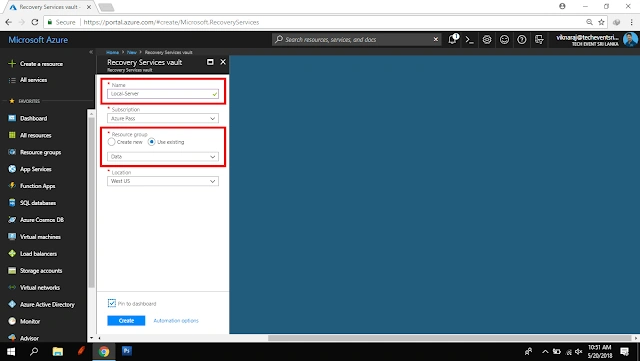The height and width of the screenshot is (361, 640).
Task: Toggle Pin to dashboard checkbox
Action: (x=112, y=303)
